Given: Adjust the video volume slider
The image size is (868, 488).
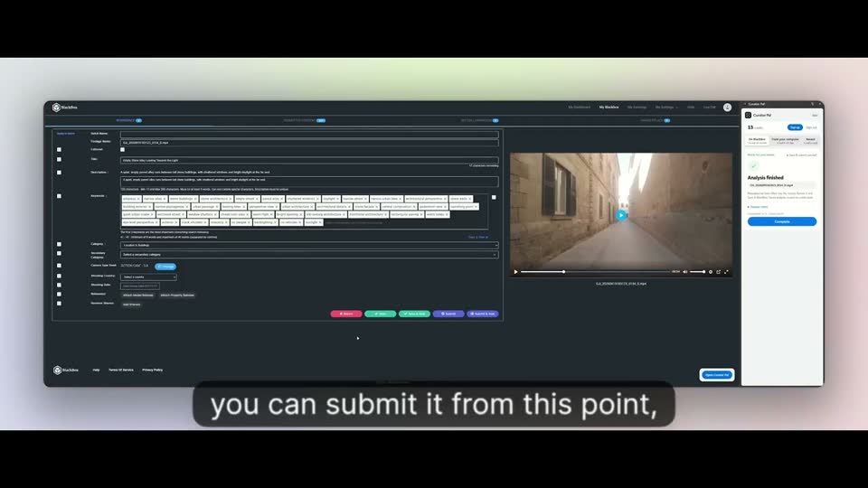Looking at the screenshot, I should click(x=697, y=272).
